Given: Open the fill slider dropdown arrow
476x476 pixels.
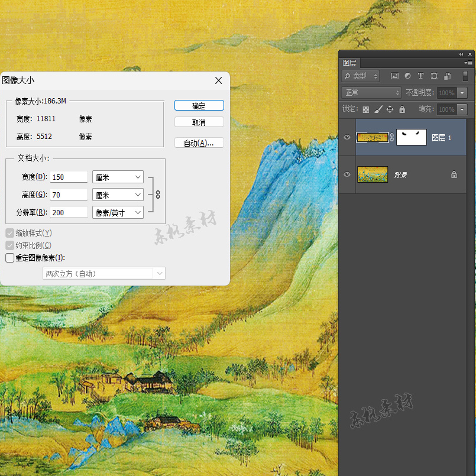Looking at the screenshot, I should (462, 109).
